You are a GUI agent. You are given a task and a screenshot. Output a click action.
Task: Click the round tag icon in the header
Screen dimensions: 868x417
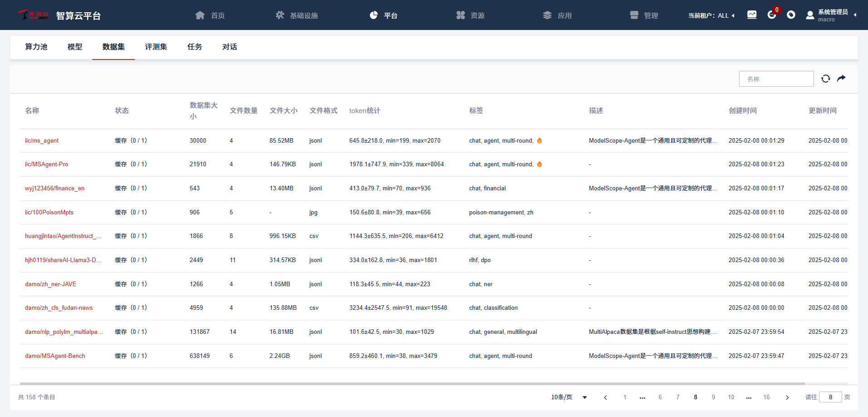(791, 15)
